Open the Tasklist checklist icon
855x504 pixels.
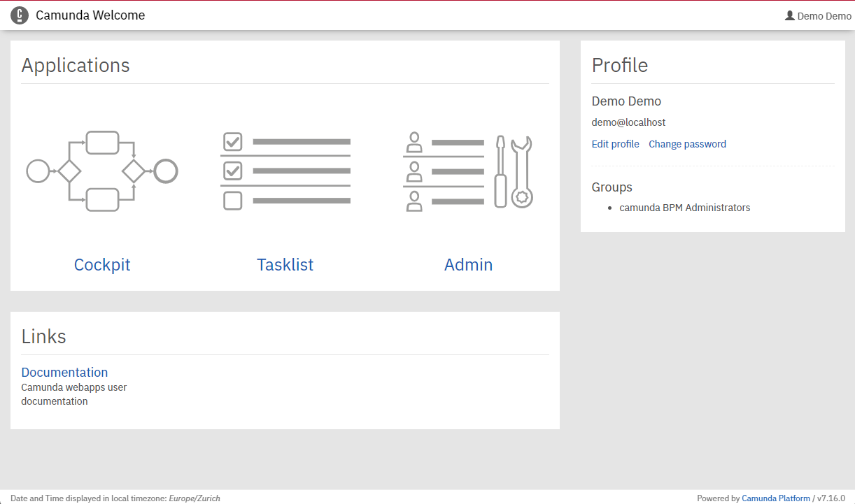(x=285, y=171)
